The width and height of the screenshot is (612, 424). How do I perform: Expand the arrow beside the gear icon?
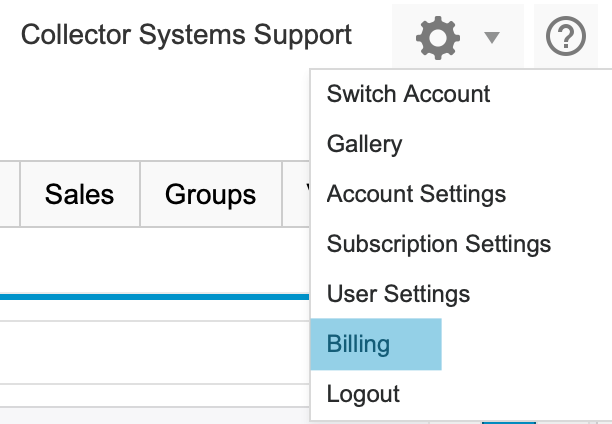tap(491, 39)
